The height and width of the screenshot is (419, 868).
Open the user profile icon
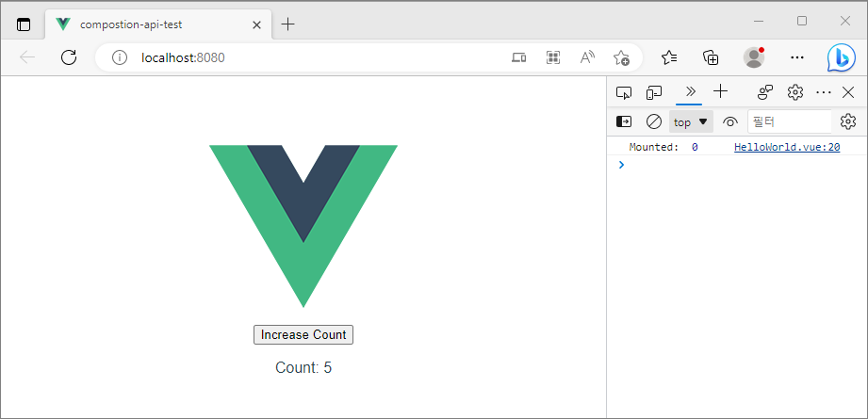click(753, 57)
